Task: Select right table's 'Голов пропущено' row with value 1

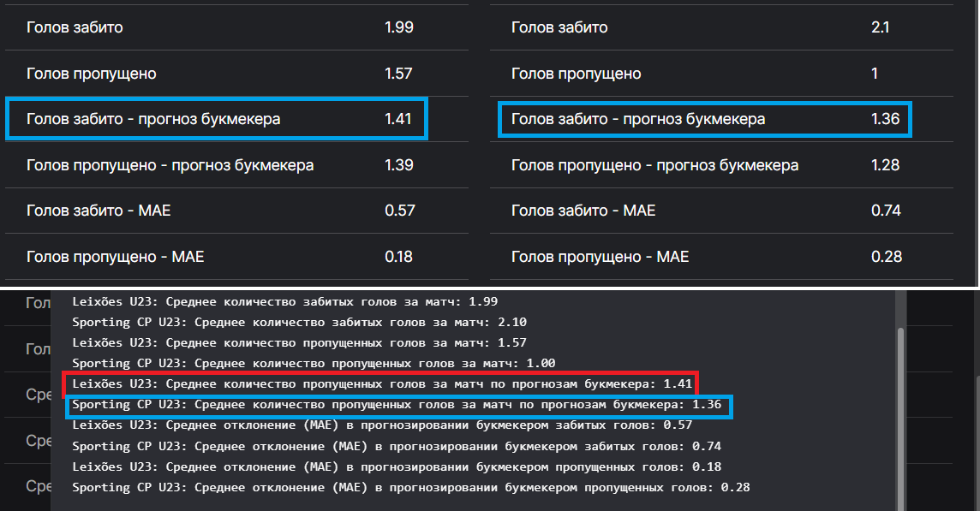Action: [x=702, y=74]
